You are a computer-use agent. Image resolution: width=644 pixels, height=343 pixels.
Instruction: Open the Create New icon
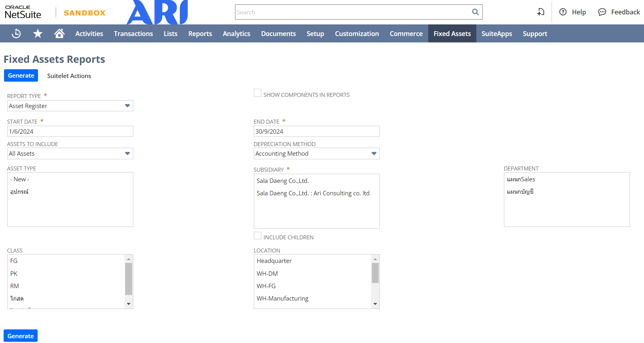point(541,12)
